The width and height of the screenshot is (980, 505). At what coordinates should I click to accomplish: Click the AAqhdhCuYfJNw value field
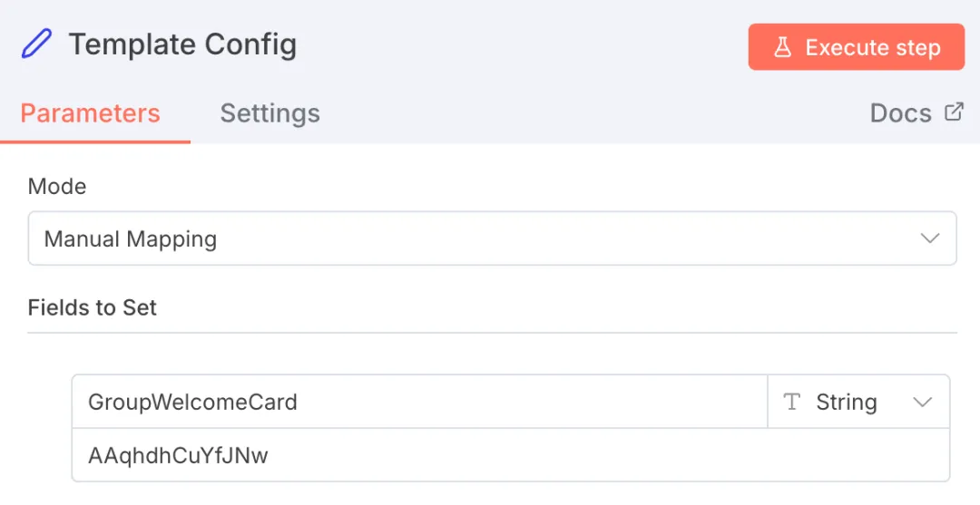click(510, 455)
